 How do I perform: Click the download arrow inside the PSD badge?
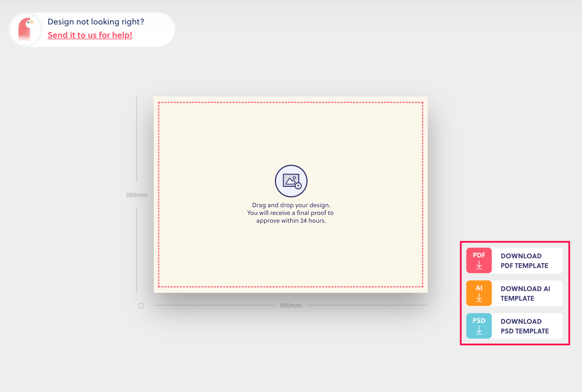point(479,331)
